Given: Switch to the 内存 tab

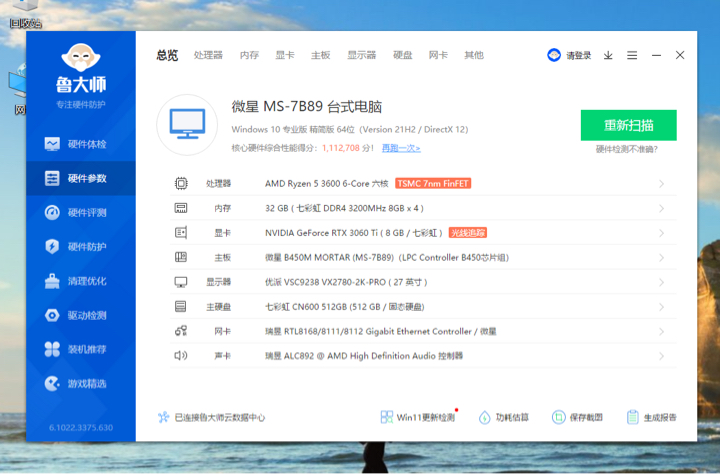Looking at the screenshot, I should pyautogui.click(x=249, y=55).
